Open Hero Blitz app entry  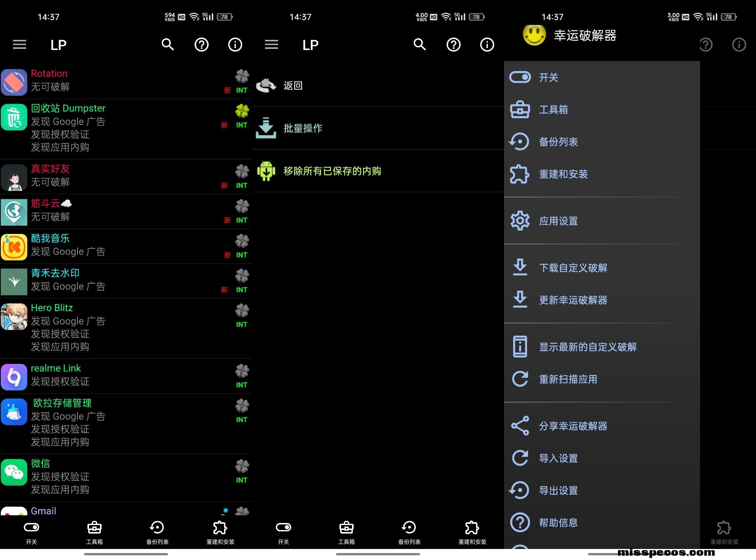tap(126, 328)
